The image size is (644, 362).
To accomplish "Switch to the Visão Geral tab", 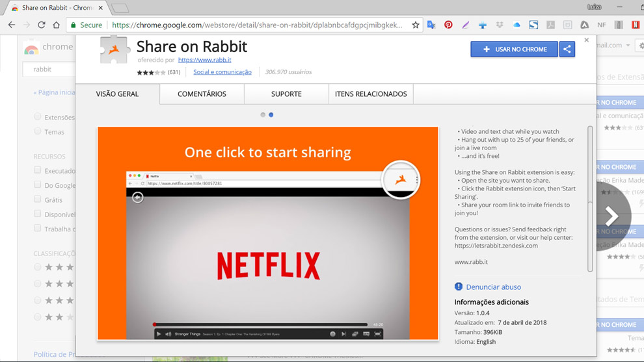I will (x=118, y=94).
